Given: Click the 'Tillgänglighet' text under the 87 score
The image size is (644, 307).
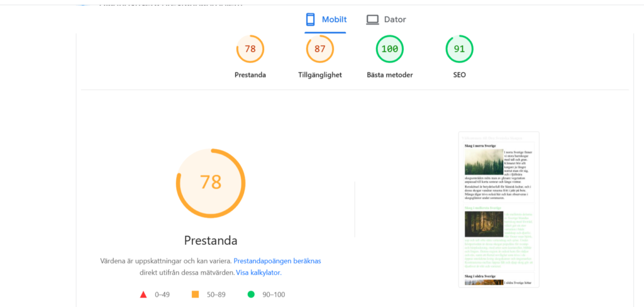Looking at the screenshot, I should (320, 75).
